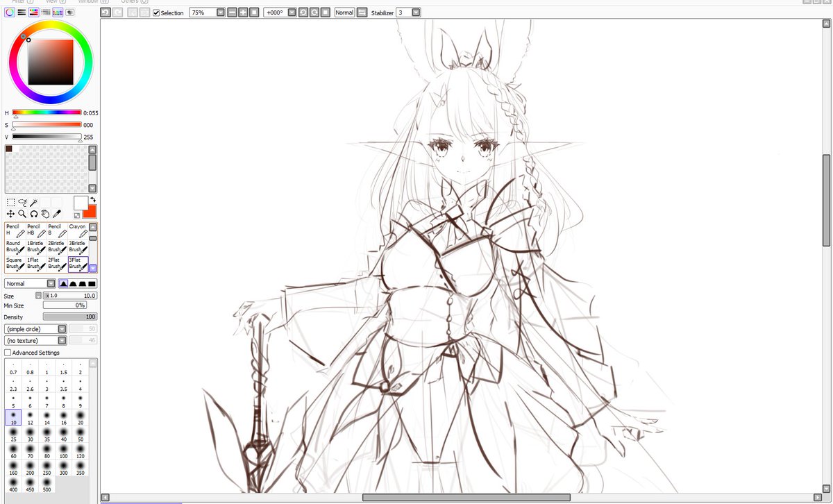Select the Pencil H tool
Image resolution: width=833 pixels, height=504 pixels.
click(15, 230)
